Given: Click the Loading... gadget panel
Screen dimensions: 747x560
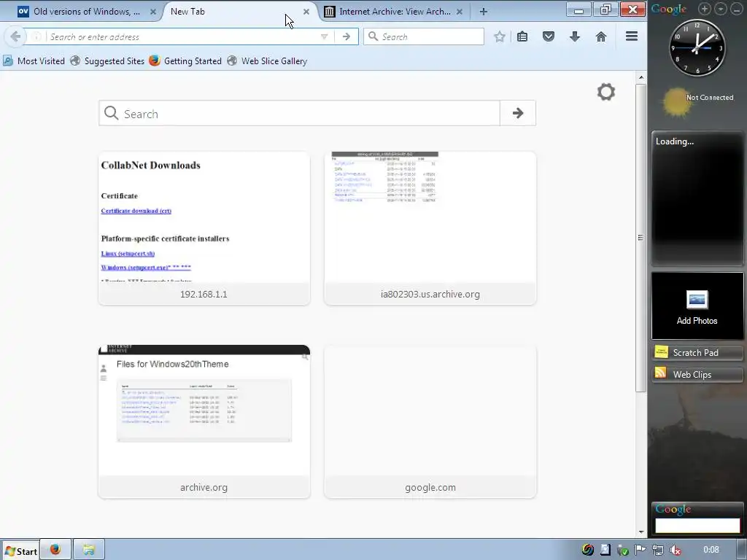Looking at the screenshot, I should (697, 198).
